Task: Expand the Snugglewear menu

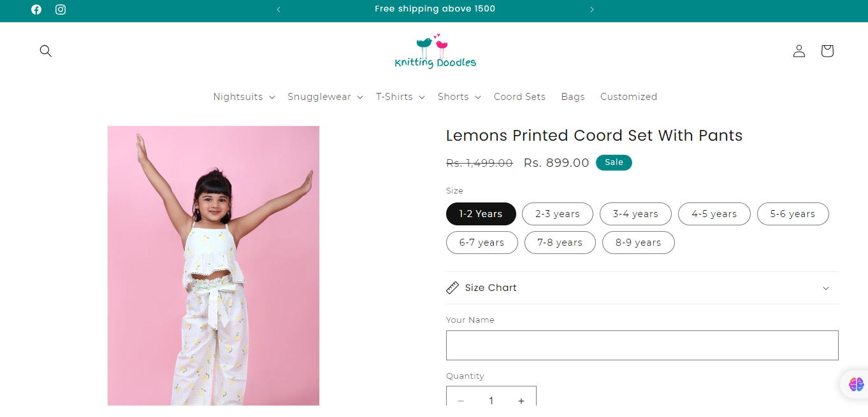Action: click(325, 97)
